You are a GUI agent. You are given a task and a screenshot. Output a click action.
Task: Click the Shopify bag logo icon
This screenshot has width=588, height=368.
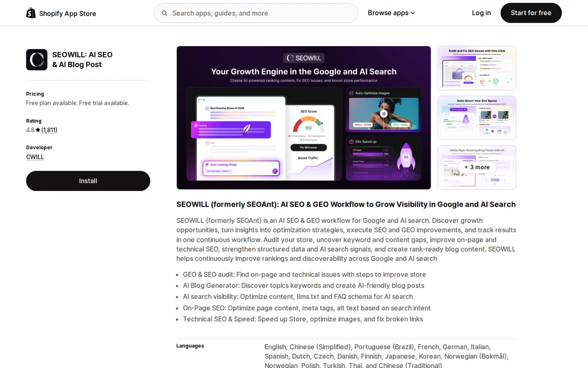[31, 13]
